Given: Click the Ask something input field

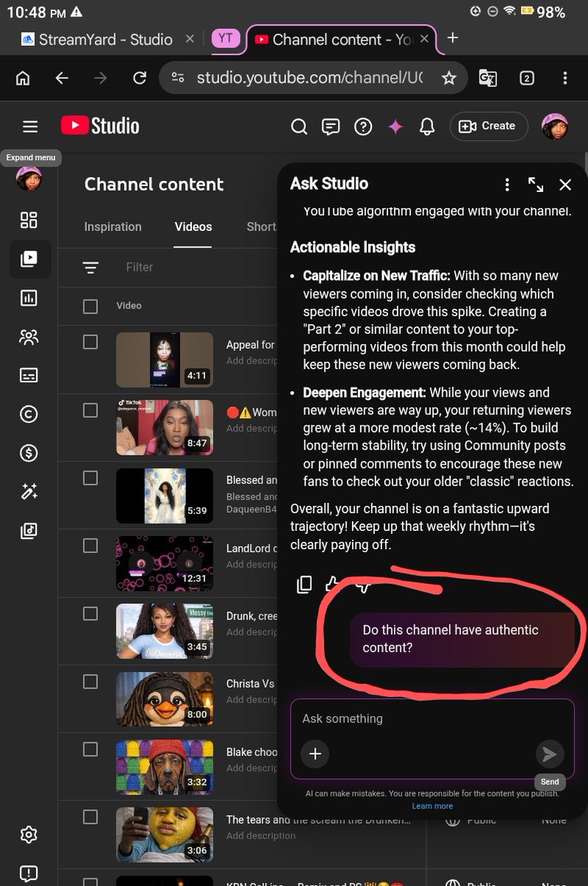Looking at the screenshot, I should point(432,718).
